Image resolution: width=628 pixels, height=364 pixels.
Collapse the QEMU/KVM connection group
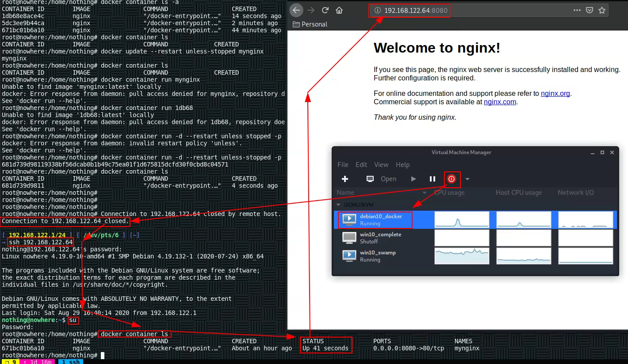(339, 205)
